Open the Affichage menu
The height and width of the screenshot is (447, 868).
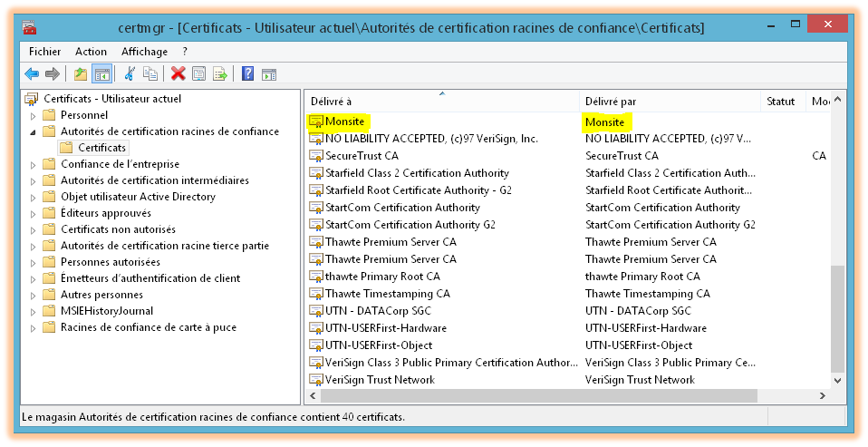click(x=144, y=52)
